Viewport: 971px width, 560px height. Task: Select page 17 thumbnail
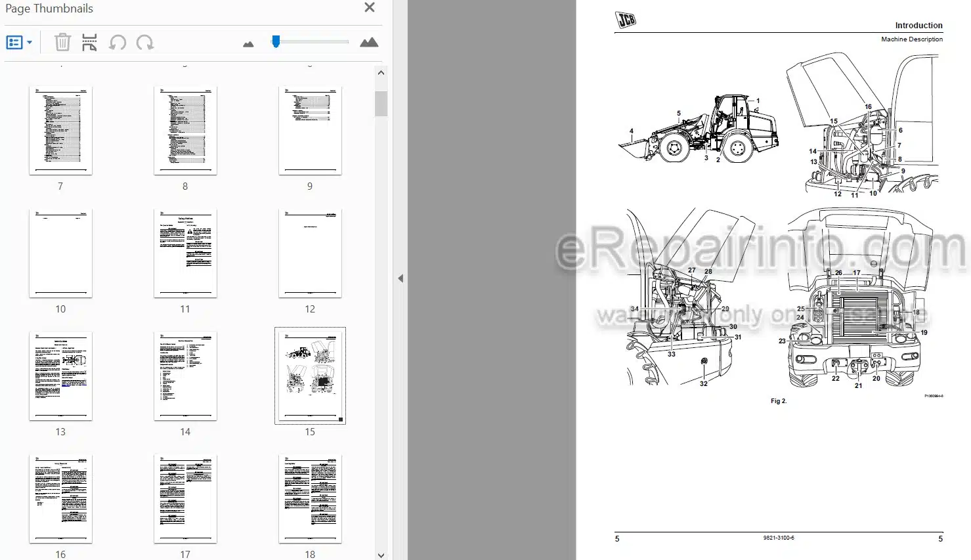pyautogui.click(x=185, y=499)
